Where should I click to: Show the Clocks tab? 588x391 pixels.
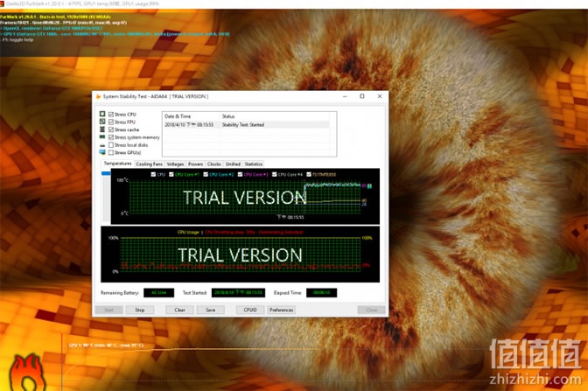coord(213,164)
